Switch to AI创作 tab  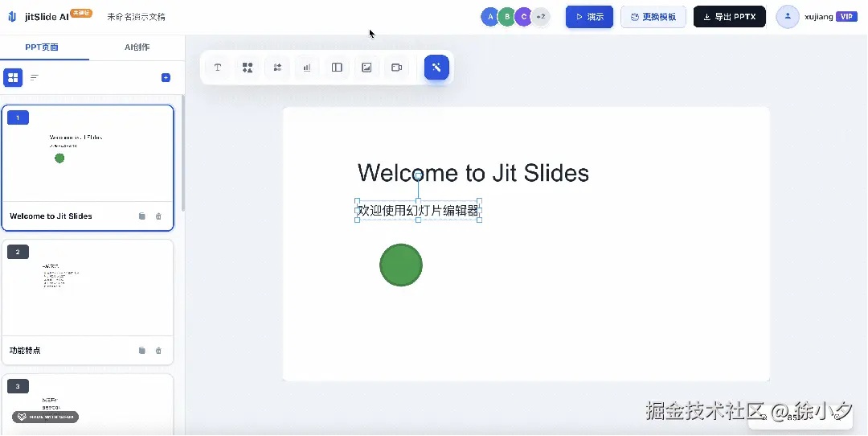(x=137, y=47)
